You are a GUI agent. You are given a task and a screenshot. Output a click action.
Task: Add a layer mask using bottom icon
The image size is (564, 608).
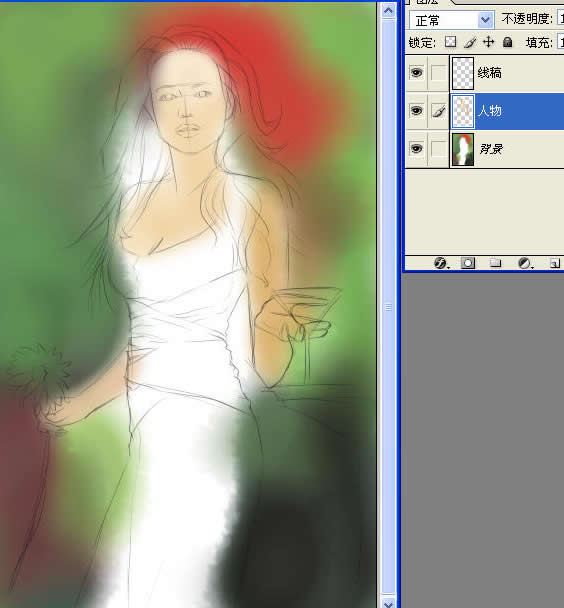point(468,263)
